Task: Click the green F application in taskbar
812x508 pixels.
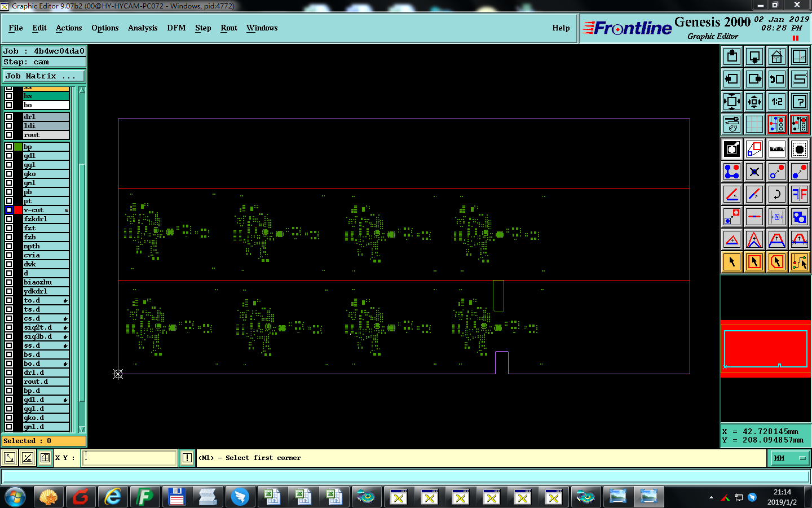Action: tap(145, 497)
